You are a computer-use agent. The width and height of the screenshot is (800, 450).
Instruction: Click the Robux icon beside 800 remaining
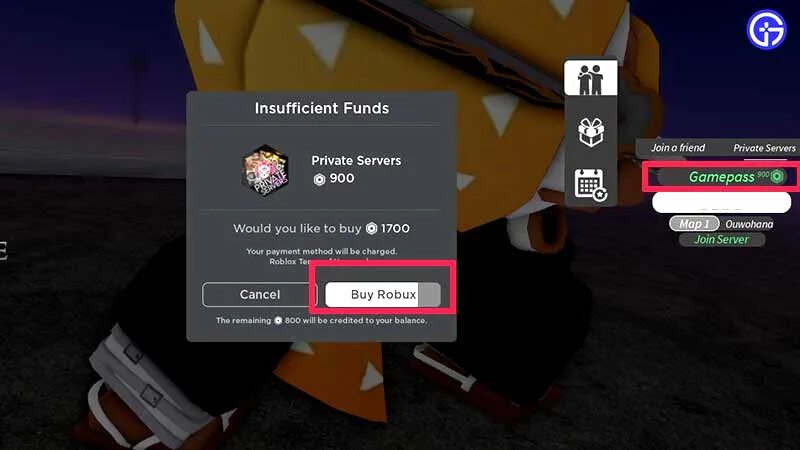pyautogui.click(x=278, y=320)
